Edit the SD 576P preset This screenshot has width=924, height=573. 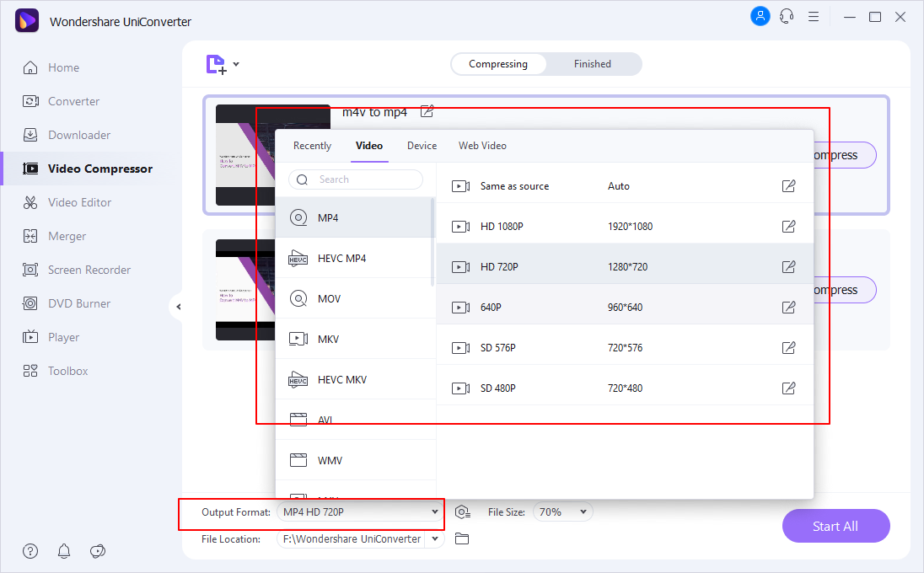[x=788, y=347]
